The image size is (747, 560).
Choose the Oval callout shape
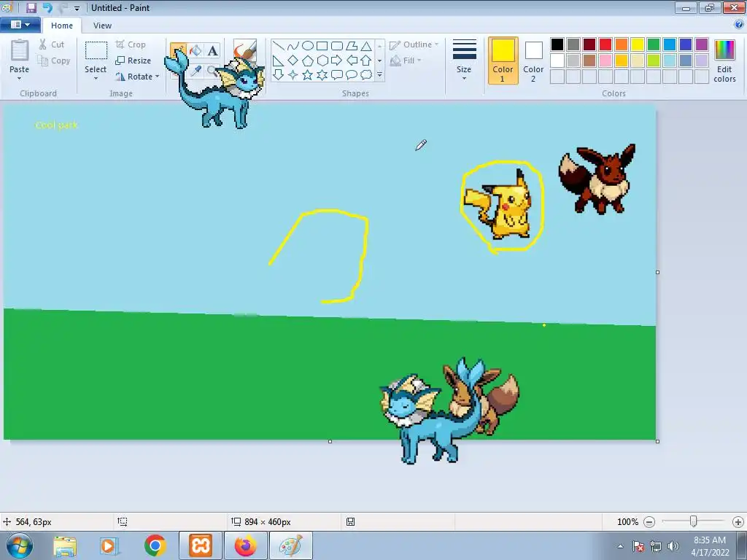352,75
